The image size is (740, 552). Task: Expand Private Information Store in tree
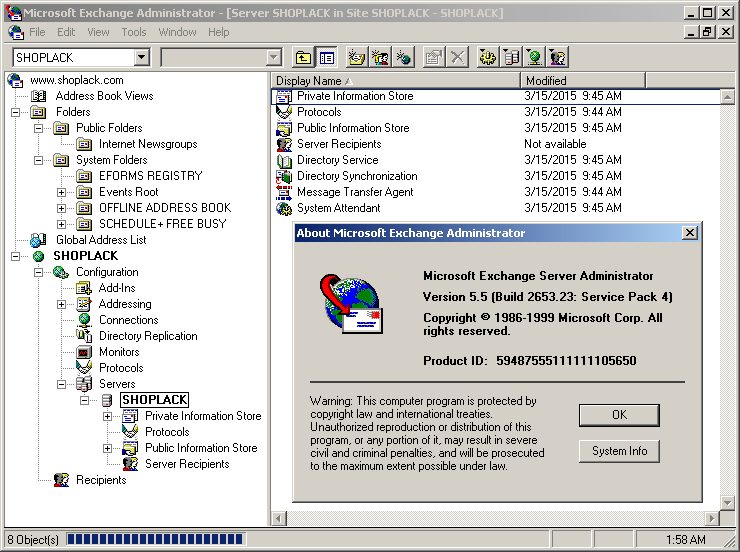point(107,416)
